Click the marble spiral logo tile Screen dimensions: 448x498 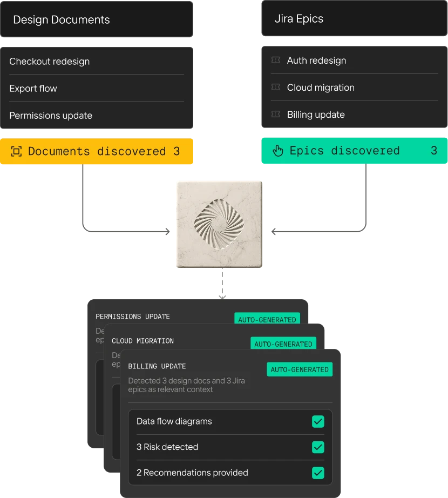(219, 225)
